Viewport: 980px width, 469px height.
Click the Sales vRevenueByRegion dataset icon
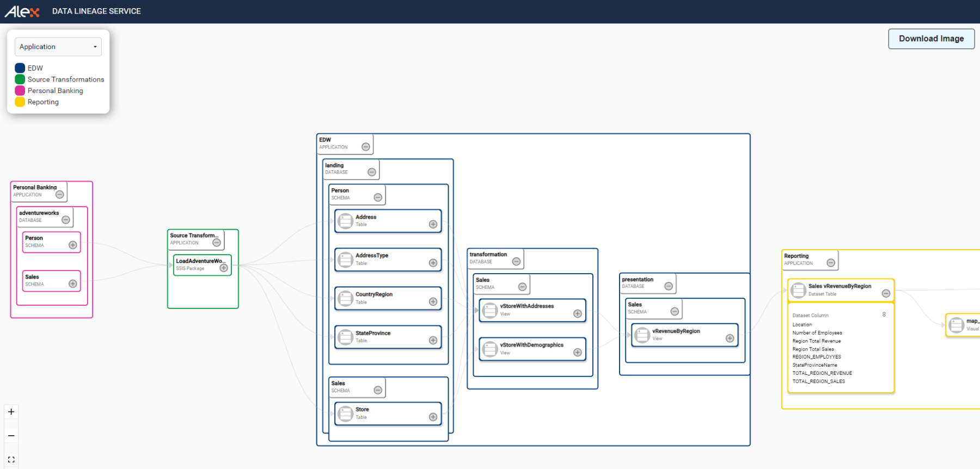[x=799, y=290]
